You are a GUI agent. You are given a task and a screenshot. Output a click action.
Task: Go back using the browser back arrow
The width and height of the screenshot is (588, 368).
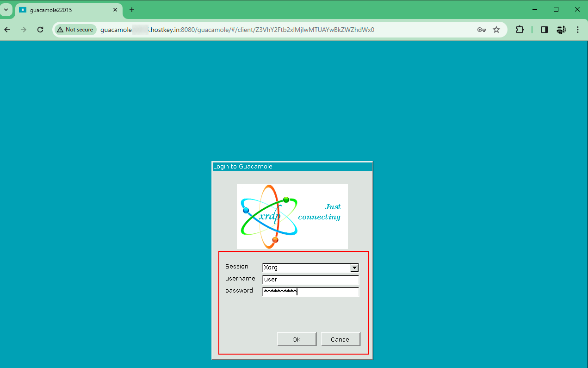tap(7, 30)
